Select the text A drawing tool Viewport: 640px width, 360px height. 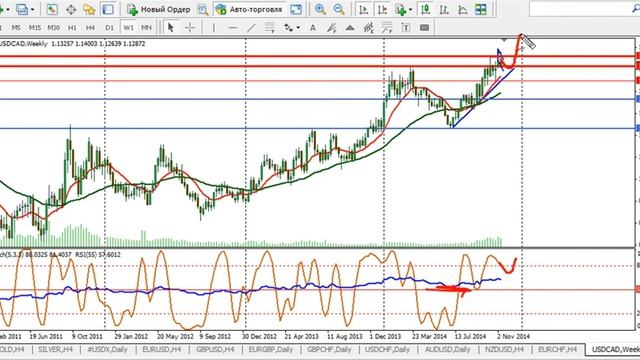click(313, 28)
